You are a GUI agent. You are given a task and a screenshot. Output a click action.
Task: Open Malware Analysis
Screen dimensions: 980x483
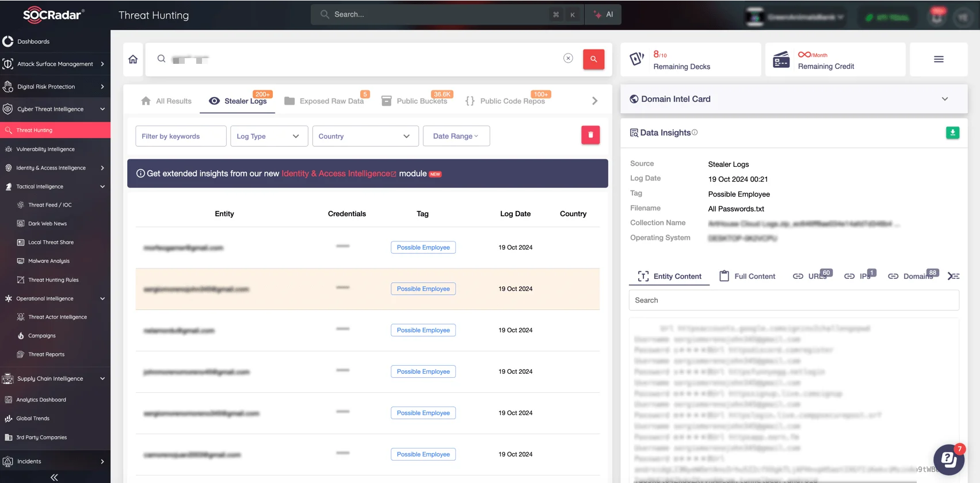point(49,261)
